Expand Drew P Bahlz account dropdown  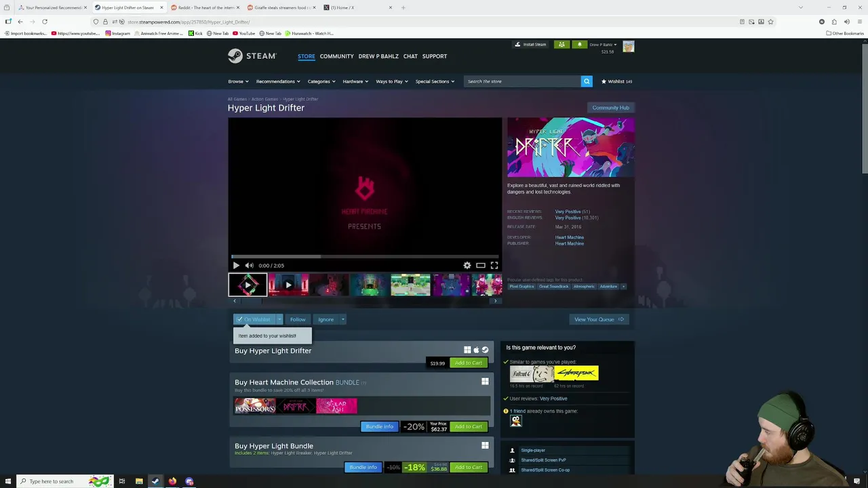(x=603, y=45)
